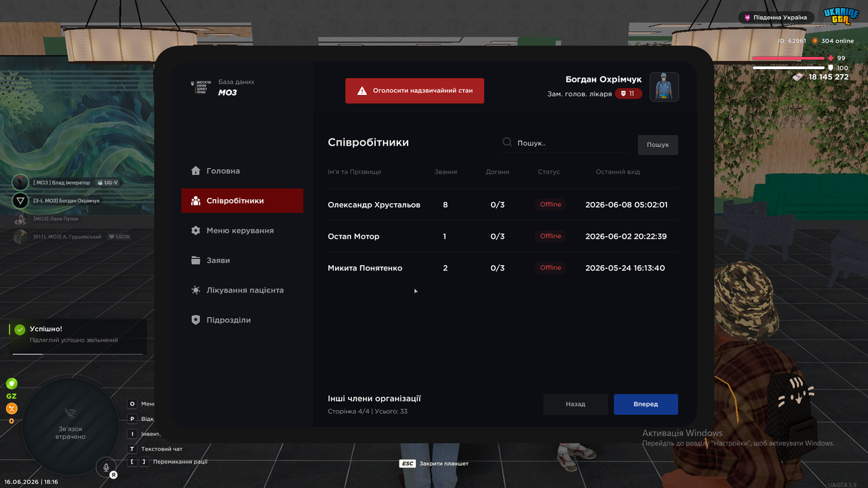Click the T text chat key hint

pyautogui.click(x=132, y=449)
